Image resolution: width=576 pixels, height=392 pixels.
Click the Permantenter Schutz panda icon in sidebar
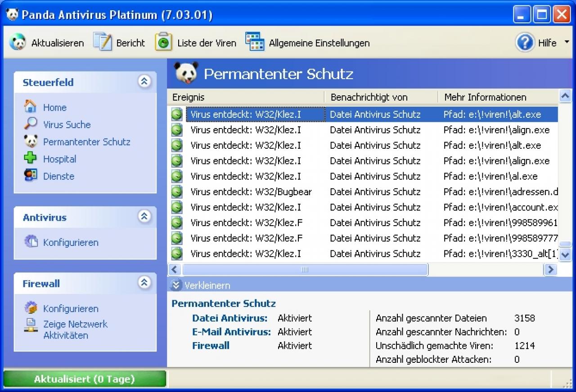point(31,142)
